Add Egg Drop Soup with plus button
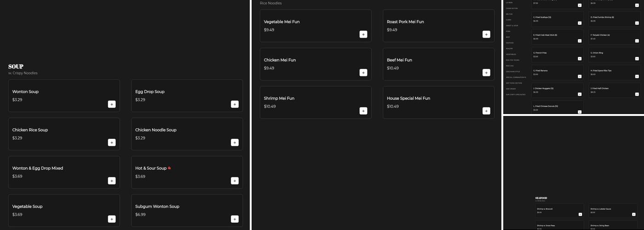The height and width of the screenshot is (230, 644). pos(235,104)
